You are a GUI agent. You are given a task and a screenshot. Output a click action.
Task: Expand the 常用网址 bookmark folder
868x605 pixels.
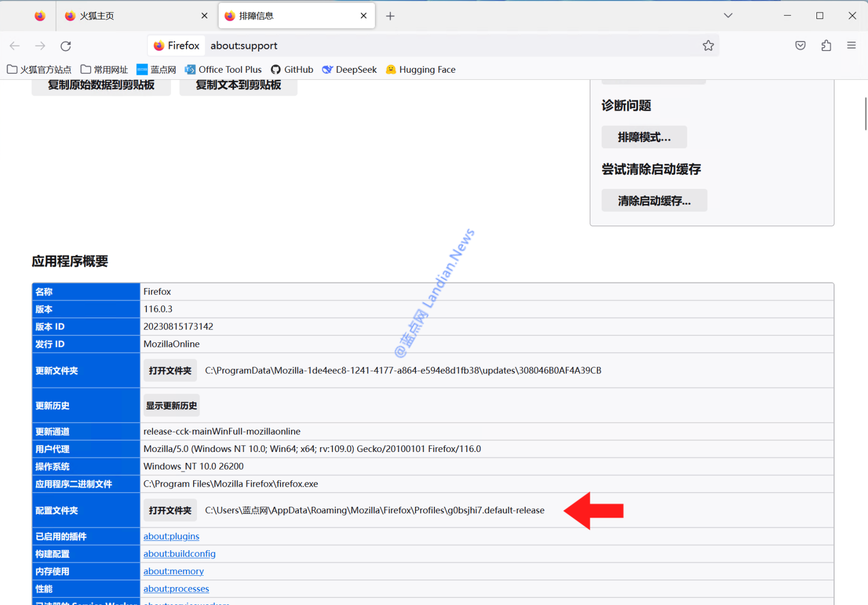pyautogui.click(x=104, y=69)
